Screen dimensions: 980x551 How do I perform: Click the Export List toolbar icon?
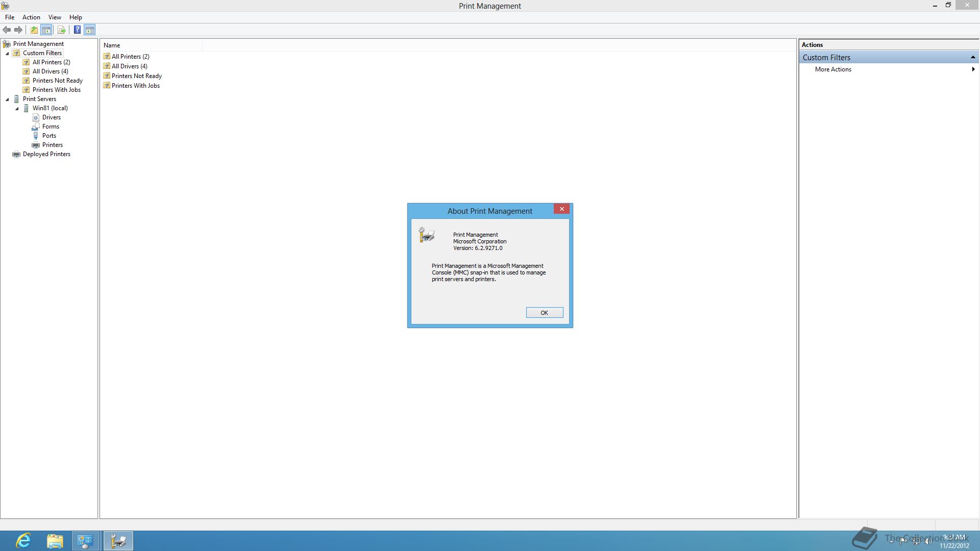click(x=62, y=30)
